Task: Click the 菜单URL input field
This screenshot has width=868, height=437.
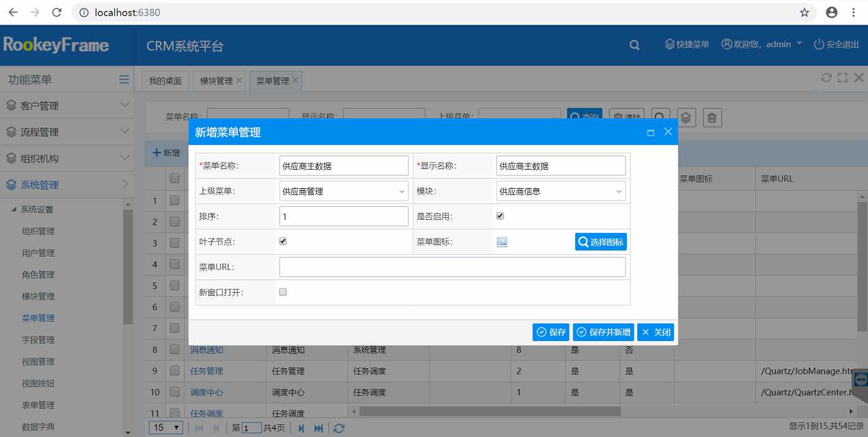Action: pyautogui.click(x=452, y=267)
